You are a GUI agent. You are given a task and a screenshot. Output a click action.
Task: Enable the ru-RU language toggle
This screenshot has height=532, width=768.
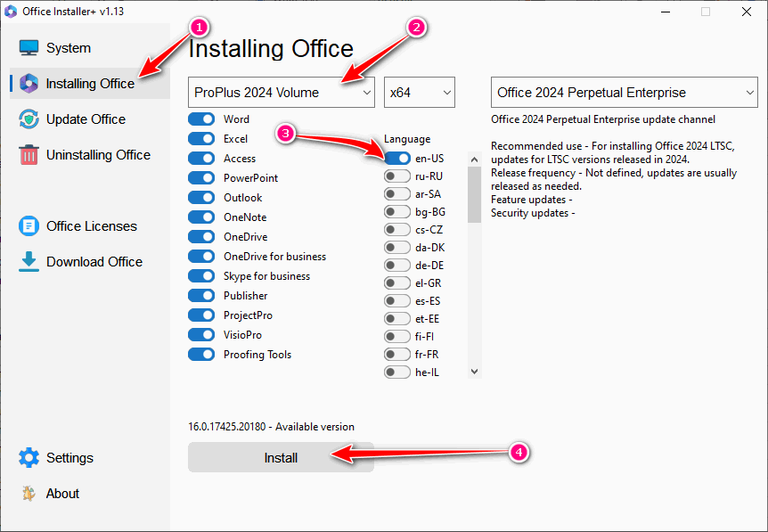point(397,176)
